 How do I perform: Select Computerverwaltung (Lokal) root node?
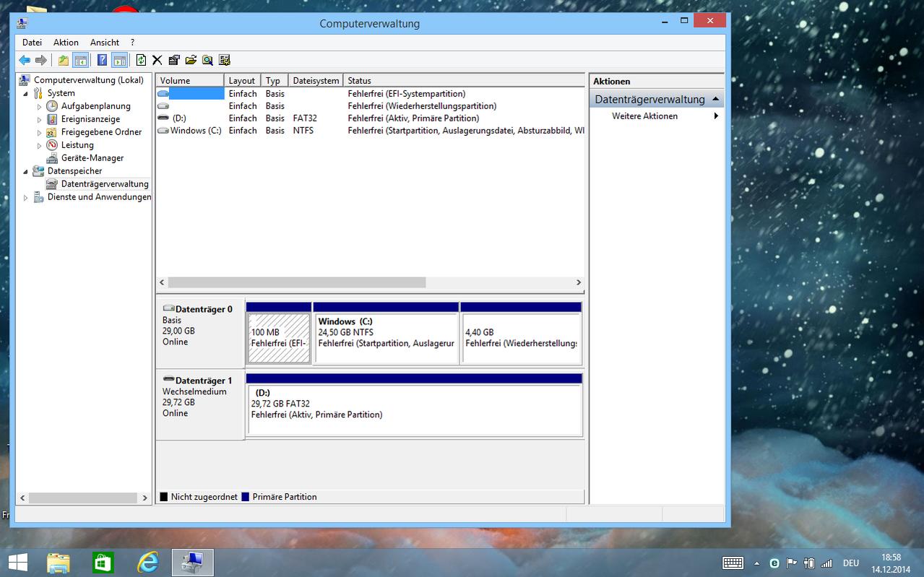coord(88,80)
